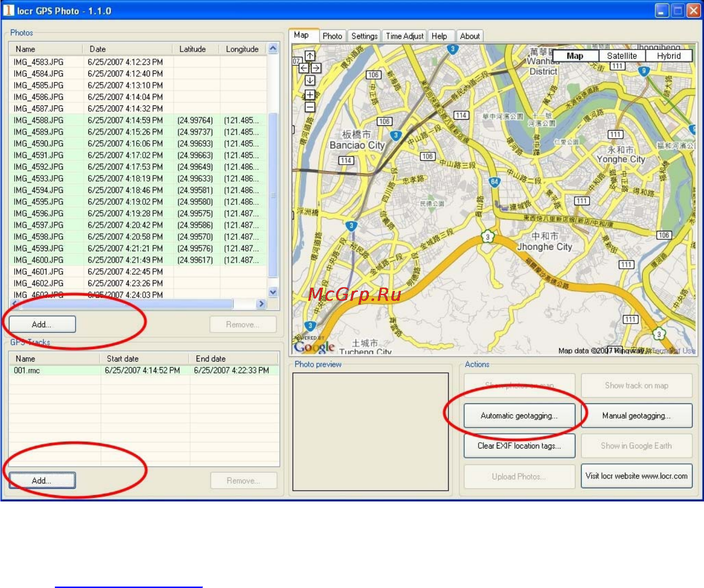Click Remove in the GPS Tracks panel
The image size is (704, 588).
coord(243,481)
